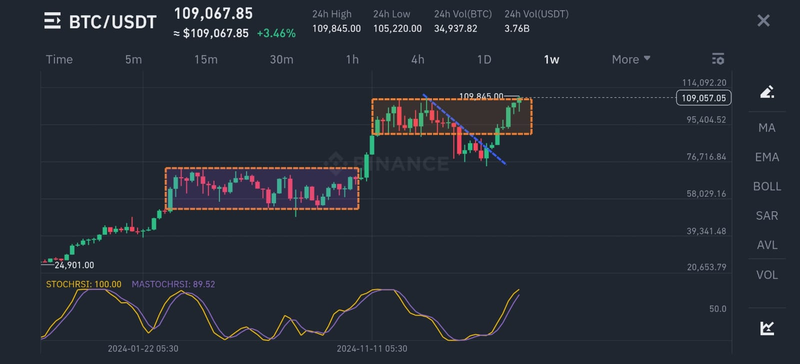The image size is (800, 364).
Task: Switch to the Time line view
Action: [x=59, y=60]
